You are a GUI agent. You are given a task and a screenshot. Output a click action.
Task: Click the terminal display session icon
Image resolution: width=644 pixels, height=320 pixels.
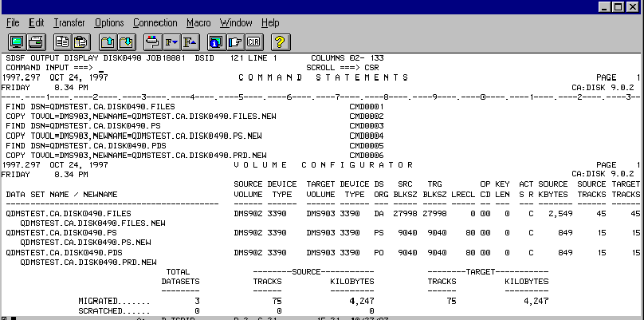(17, 41)
